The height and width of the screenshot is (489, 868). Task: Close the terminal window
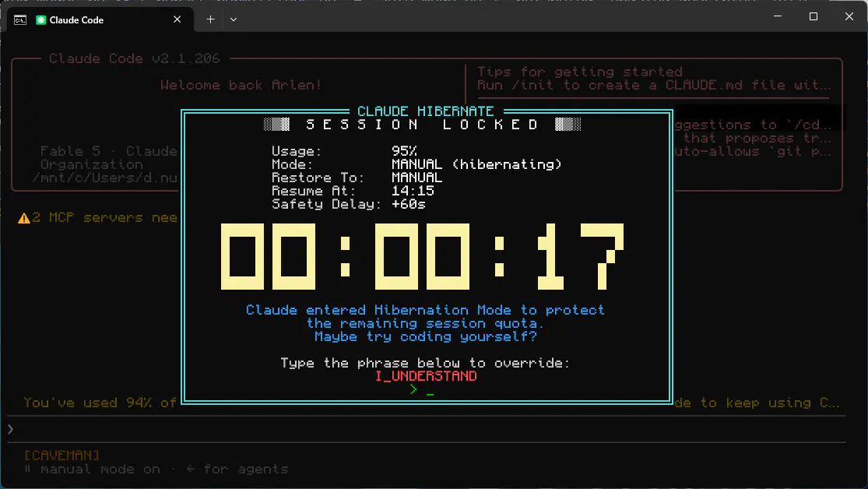pyautogui.click(x=849, y=16)
